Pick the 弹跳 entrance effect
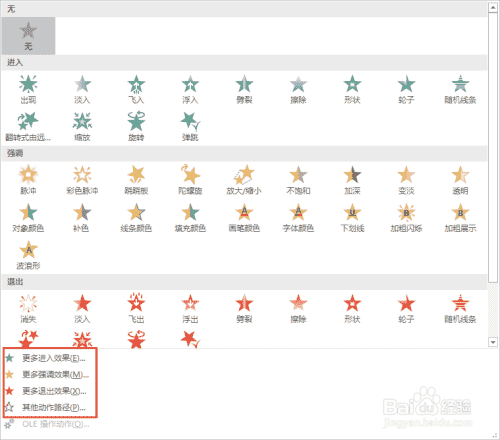The height and width of the screenshot is (440, 500). coord(190,127)
